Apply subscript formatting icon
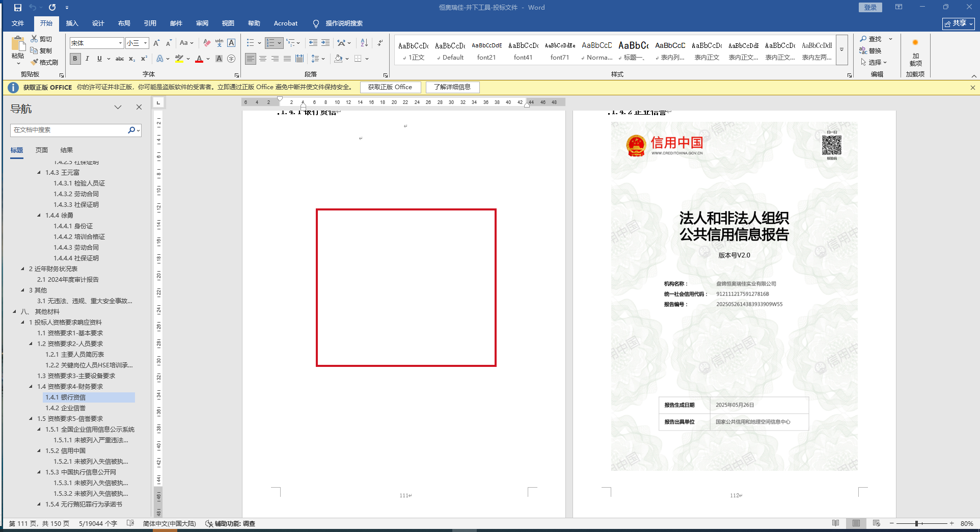Viewport: 980px width, 532px height. pyautogui.click(x=132, y=59)
